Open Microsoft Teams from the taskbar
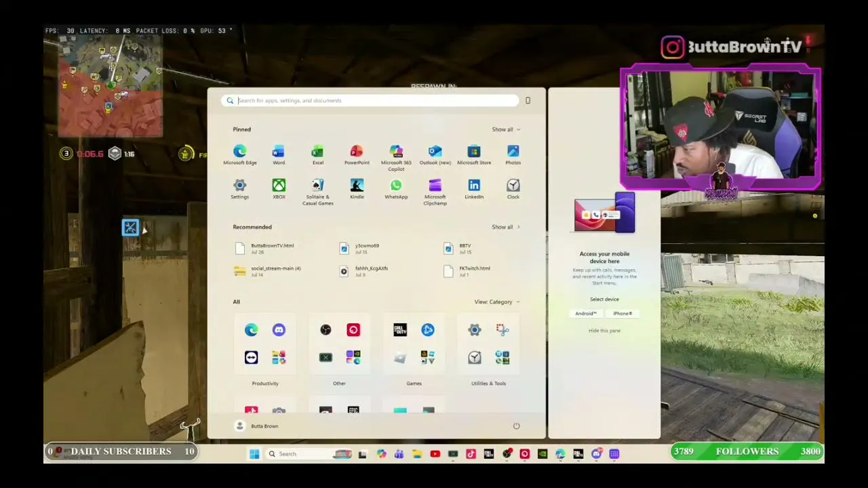The image size is (868, 488). point(399,454)
